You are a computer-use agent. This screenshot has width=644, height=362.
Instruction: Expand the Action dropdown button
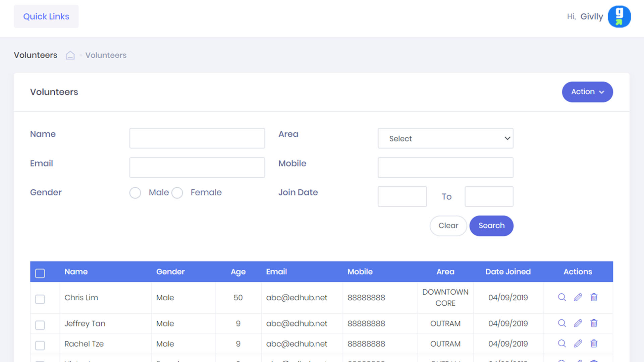(587, 92)
